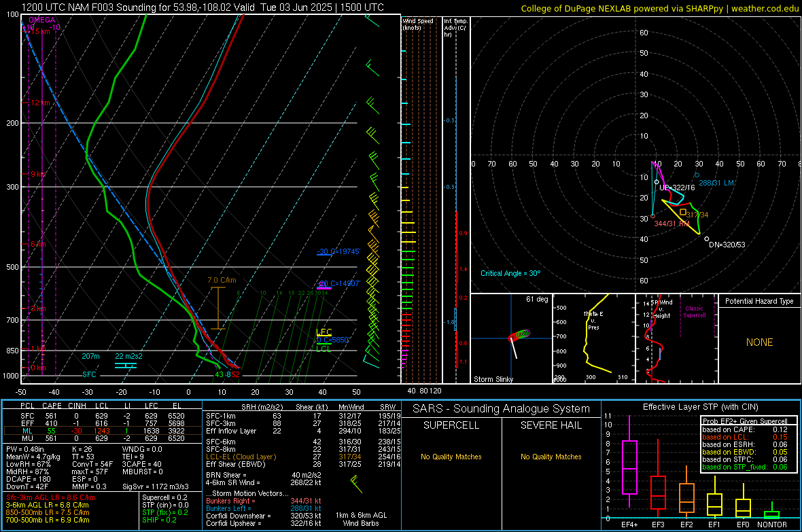Click 'Critical Angle = 30°' text
This screenshot has width=802, height=532.
point(510,274)
